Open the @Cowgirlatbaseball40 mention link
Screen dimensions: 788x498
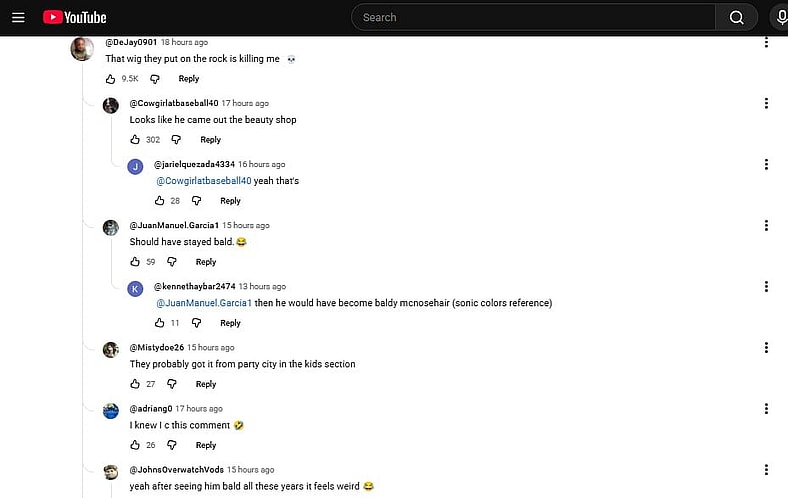point(204,181)
